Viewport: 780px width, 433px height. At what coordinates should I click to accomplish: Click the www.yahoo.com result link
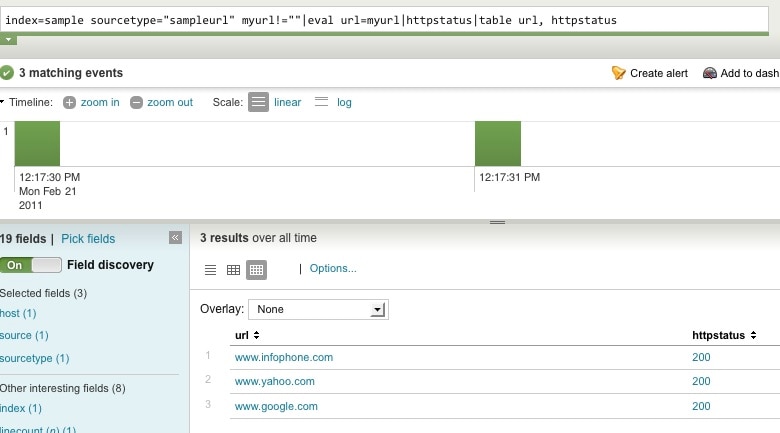(274, 381)
